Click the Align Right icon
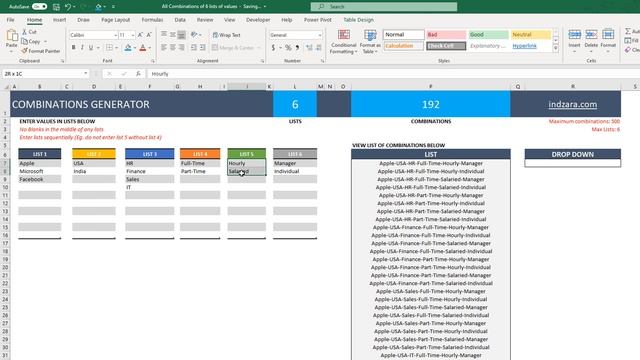640x360 pixels. pyautogui.click(x=182, y=48)
